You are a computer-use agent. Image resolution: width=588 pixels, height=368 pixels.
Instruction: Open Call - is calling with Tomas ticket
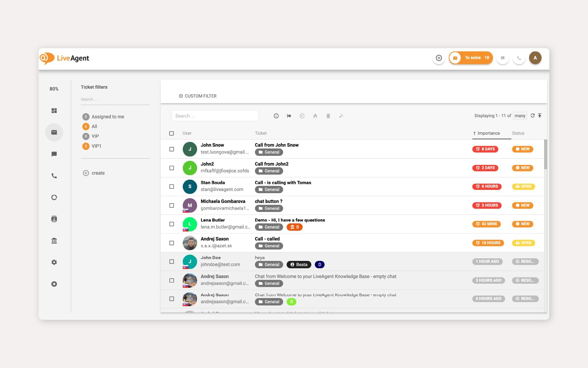283,183
